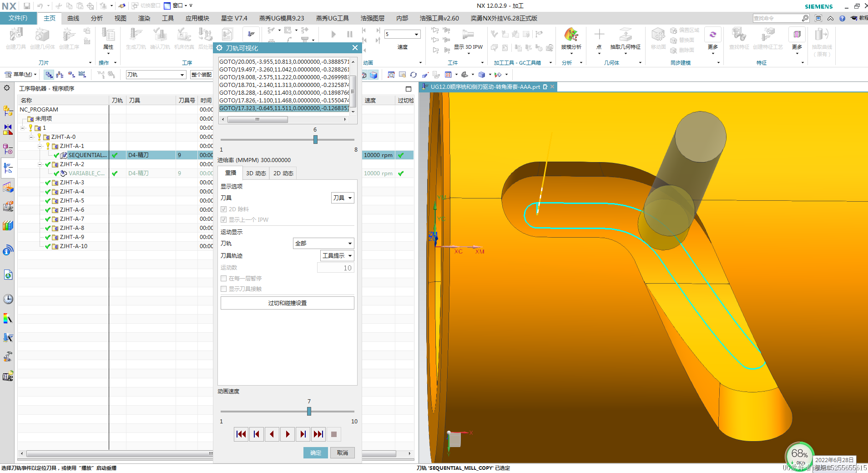Screen dimensions: 868x473
Task: Select the 重播 tab in the dialog
Action: point(231,173)
